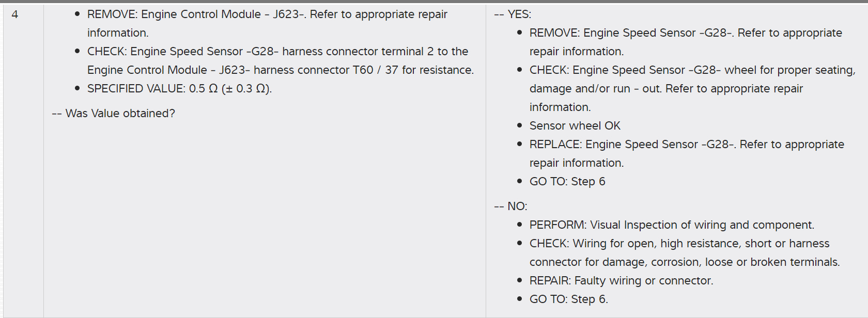Image resolution: width=868 pixels, height=318 pixels.
Task: Click the 'Sensor wheel OK' bullet
Action: (x=575, y=126)
